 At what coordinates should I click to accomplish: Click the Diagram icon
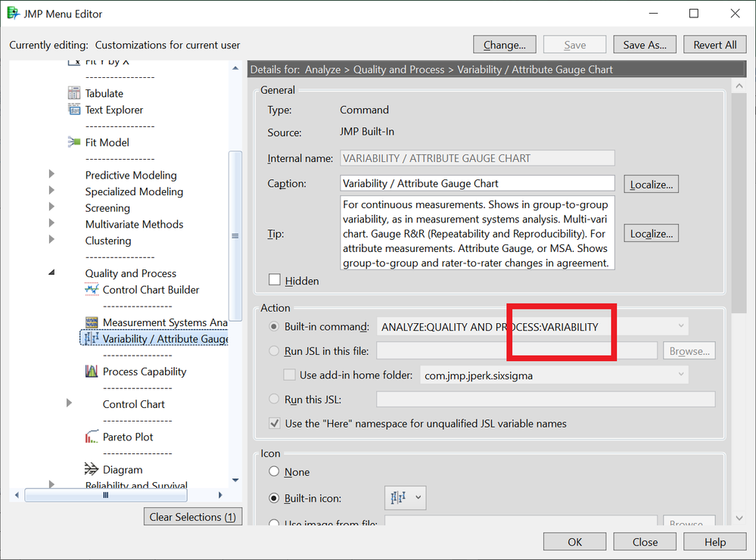pyautogui.click(x=92, y=469)
